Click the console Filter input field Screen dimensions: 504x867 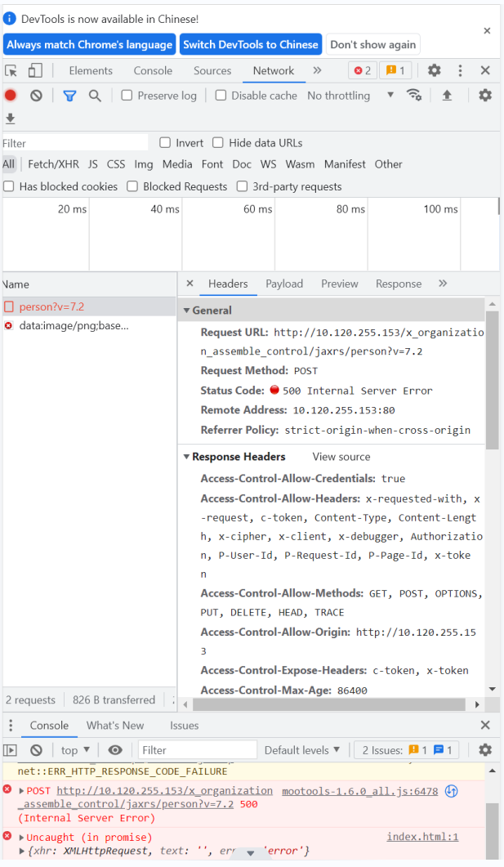(198, 750)
